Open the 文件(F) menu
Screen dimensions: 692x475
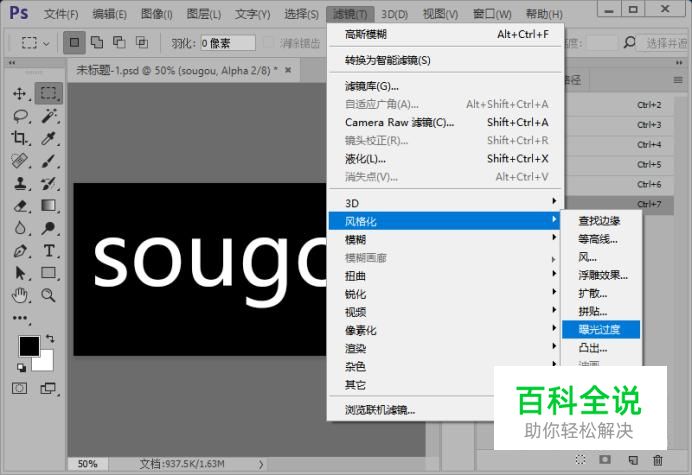[61, 14]
